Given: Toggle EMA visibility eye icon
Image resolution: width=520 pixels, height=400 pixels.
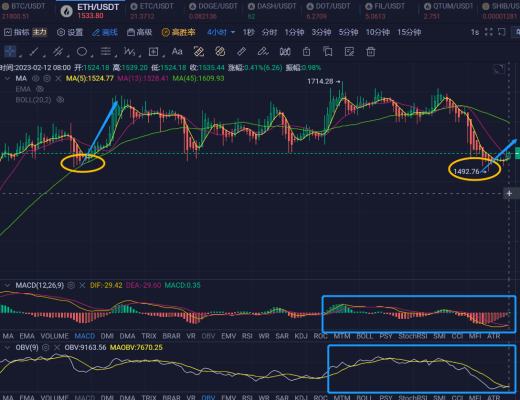Looking at the screenshot, I should (x=40, y=89).
